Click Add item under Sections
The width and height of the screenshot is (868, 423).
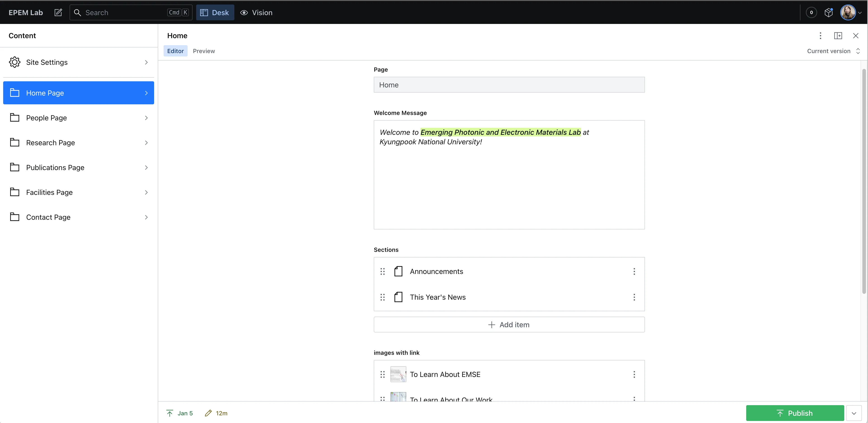509,325
